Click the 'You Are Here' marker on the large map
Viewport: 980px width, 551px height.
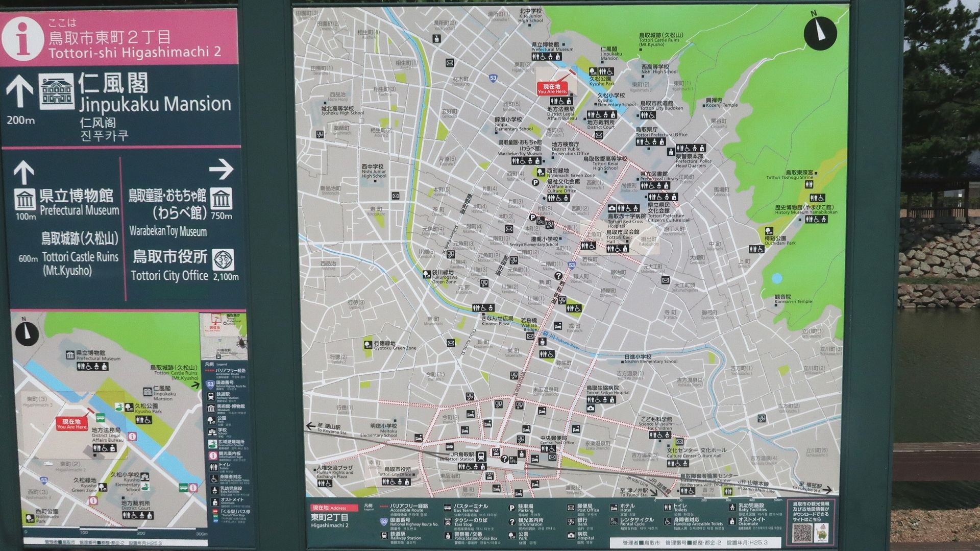click(552, 89)
